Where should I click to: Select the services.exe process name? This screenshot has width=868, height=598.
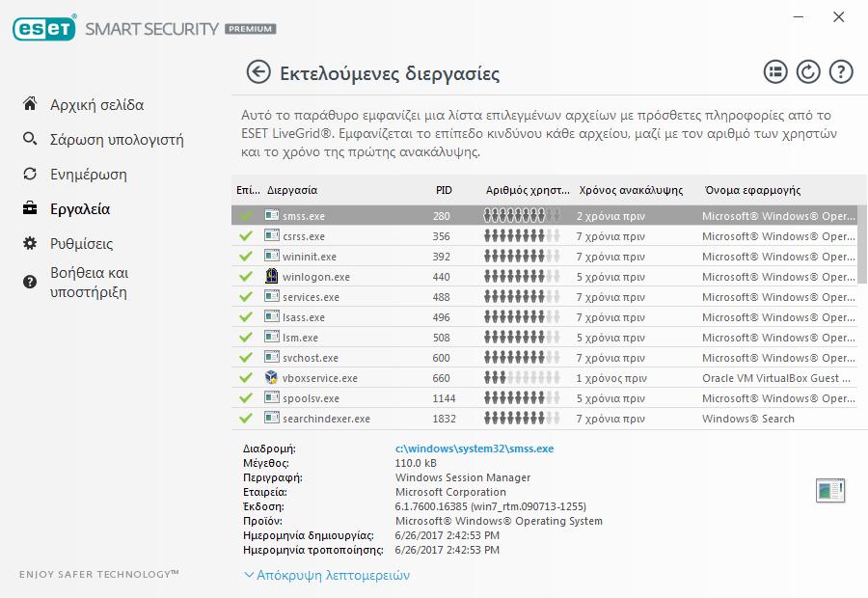311,297
